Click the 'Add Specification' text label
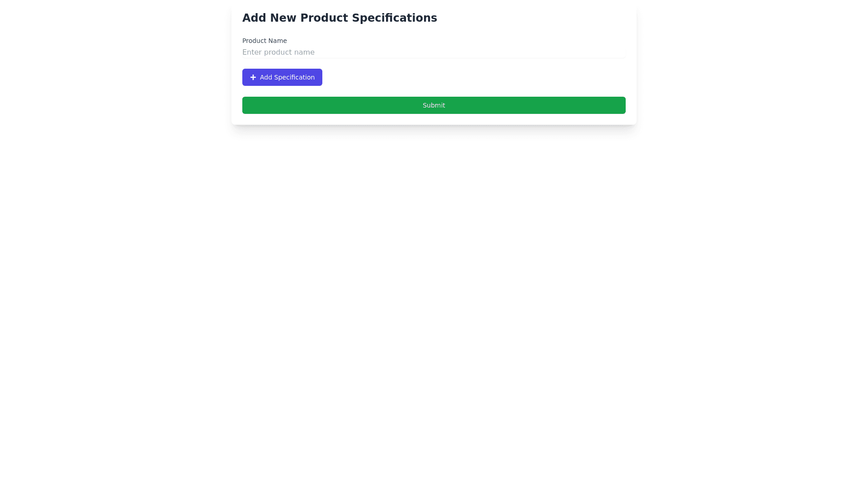Screen dimensions: 868x488 [287, 77]
